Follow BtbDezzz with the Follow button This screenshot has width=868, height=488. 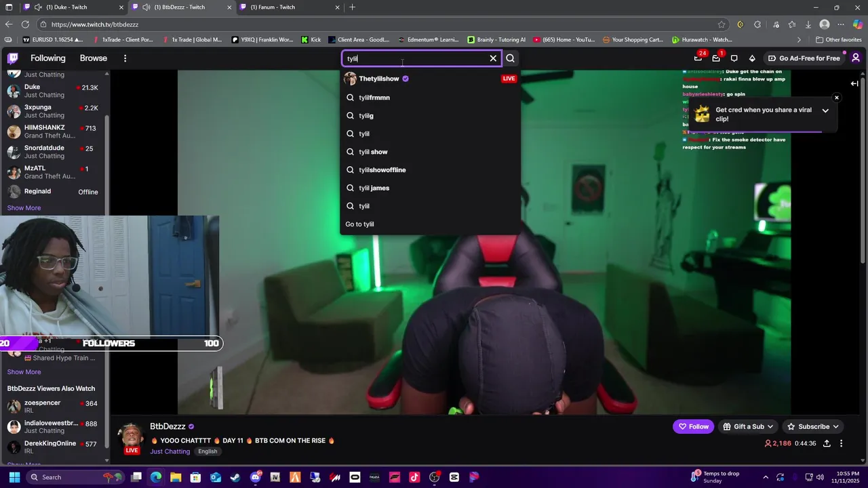click(x=693, y=426)
